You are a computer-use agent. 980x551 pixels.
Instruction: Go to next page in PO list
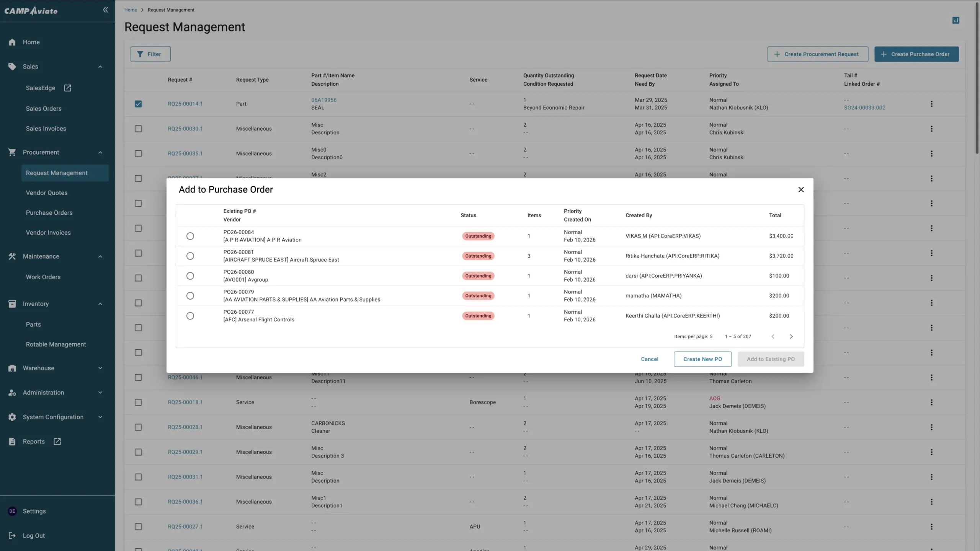pyautogui.click(x=791, y=336)
